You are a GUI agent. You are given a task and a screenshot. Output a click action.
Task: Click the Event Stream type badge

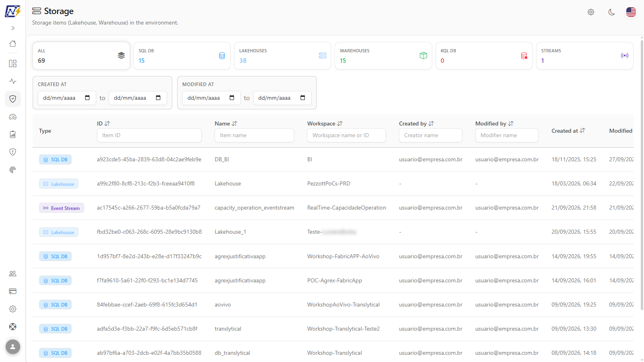point(62,208)
